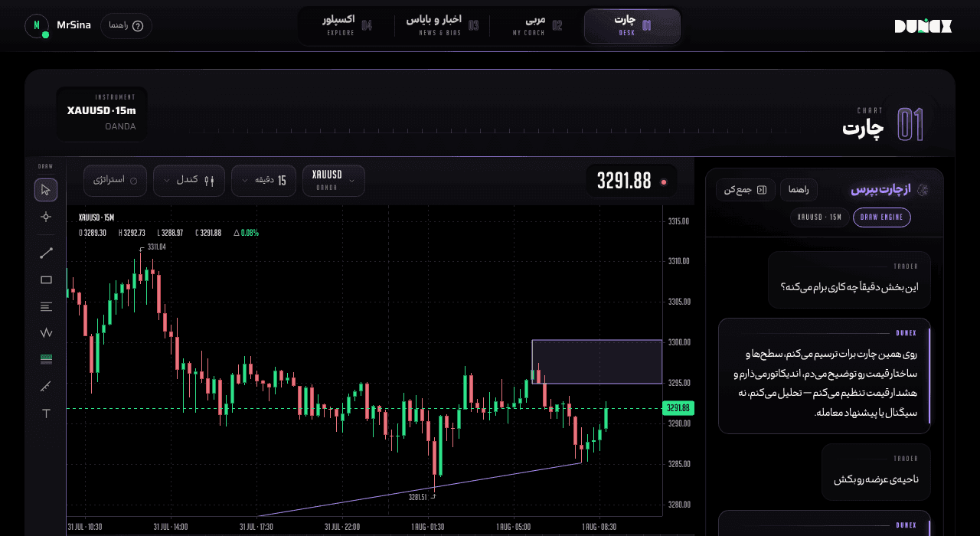Select the cursor pointer drawing tool
Image resolution: width=980 pixels, height=536 pixels.
coord(46,190)
